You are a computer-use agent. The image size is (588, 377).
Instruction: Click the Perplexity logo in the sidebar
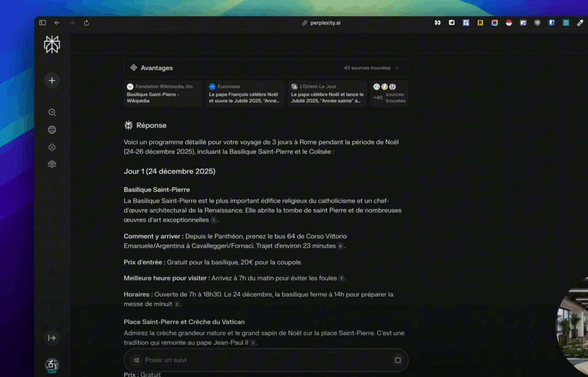[x=52, y=44]
